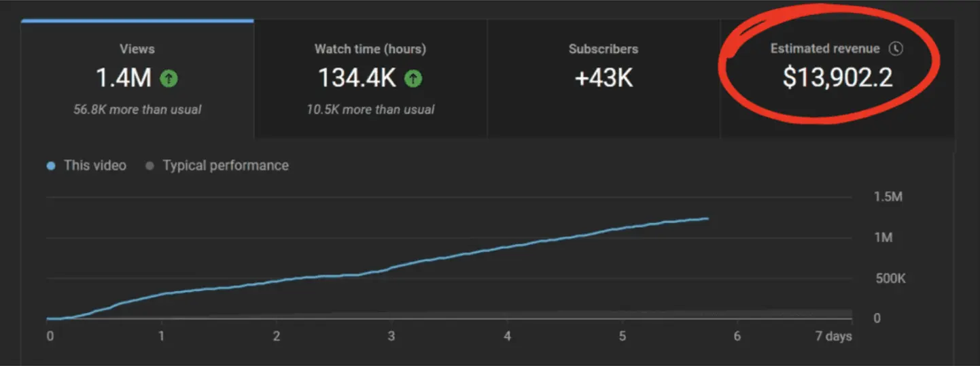Click the green up-arrow beside Watch time

pos(413,79)
